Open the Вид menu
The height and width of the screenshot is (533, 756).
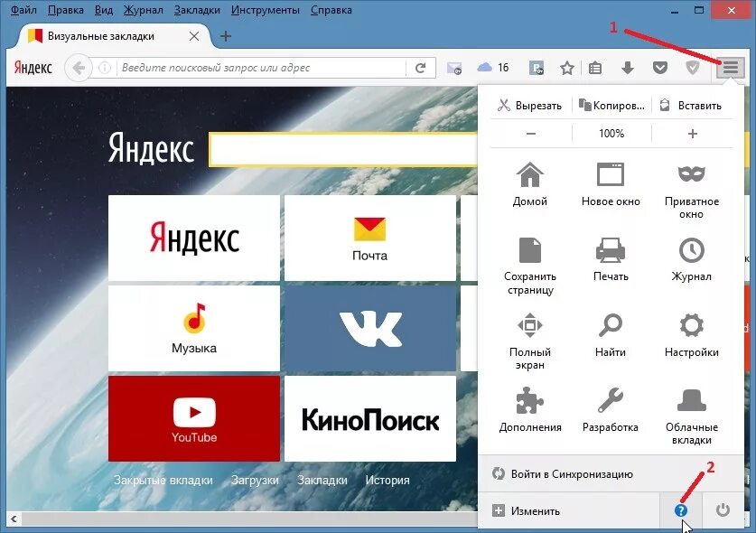click(x=103, y=10)
